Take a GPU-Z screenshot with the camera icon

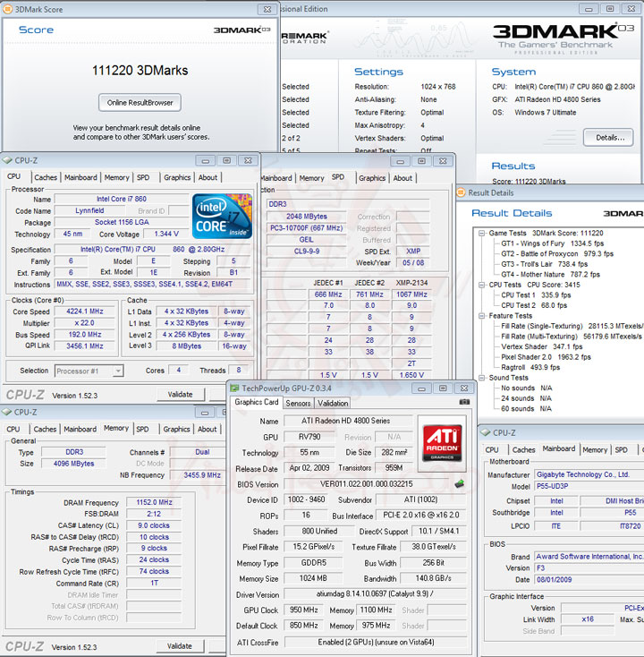(464, 402)
